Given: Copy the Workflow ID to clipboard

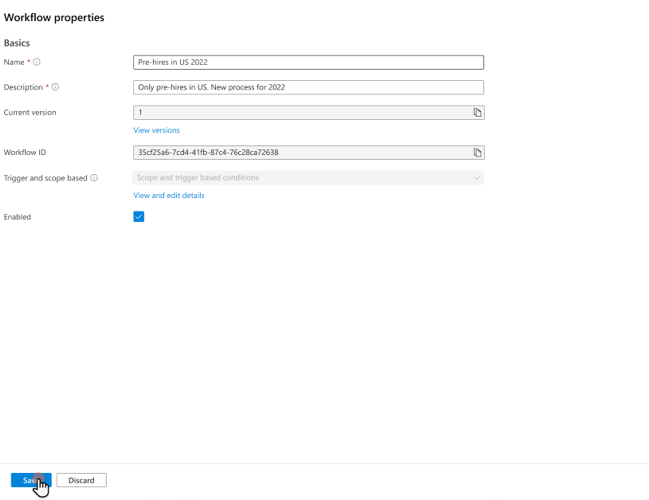Looking at the screenshot, I should [x=477, y=153].
